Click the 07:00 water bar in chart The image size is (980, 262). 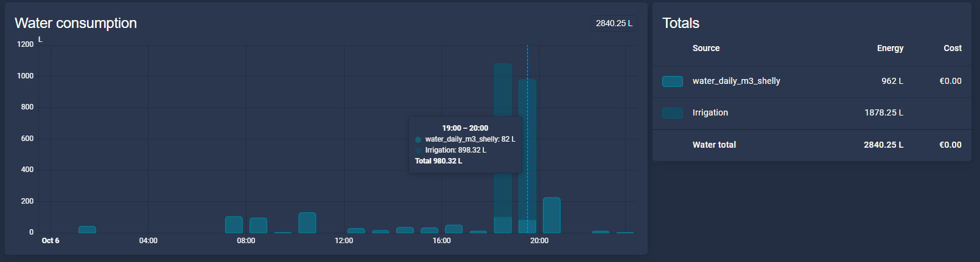[234, 224]
